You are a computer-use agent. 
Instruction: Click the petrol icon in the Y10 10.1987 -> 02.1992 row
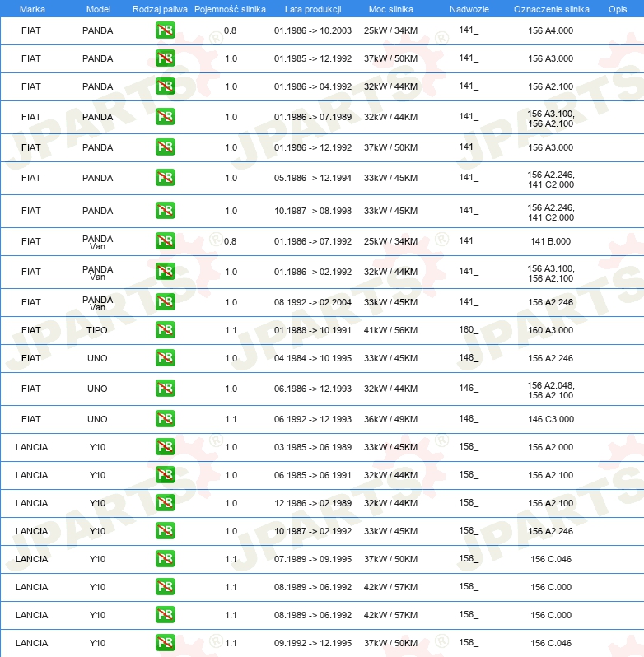[165, 531]
